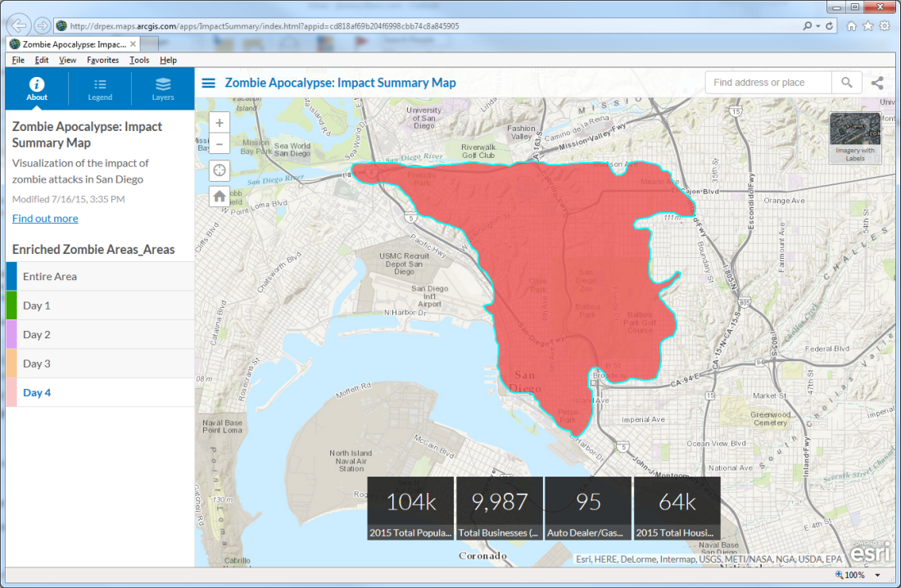Select the Day 1 area
901x588 pixels.
100,305
